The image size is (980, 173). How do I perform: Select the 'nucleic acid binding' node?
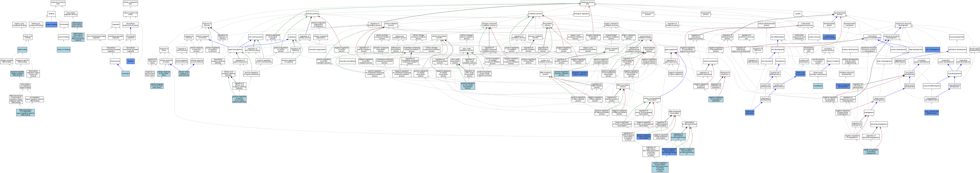[x=28, y=37]
